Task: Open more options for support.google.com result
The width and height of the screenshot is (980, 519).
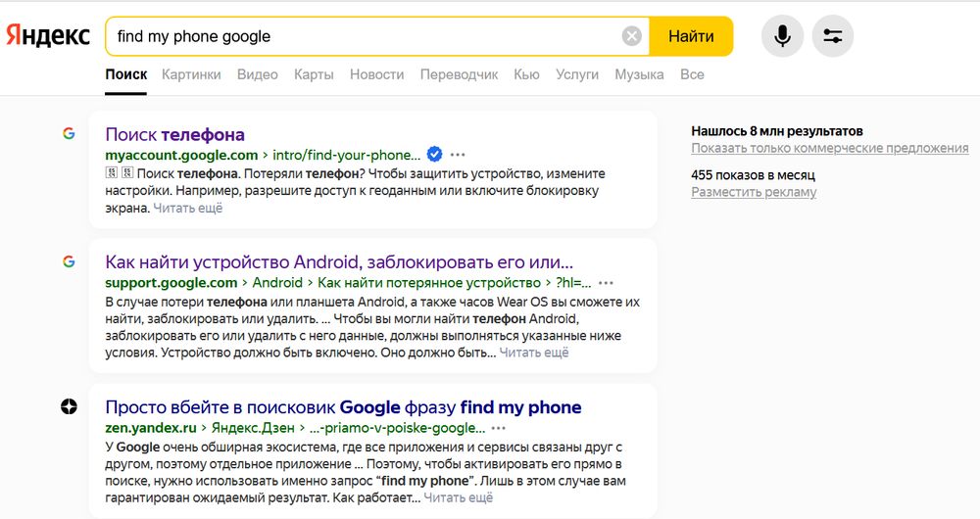Action: [606, 283]
